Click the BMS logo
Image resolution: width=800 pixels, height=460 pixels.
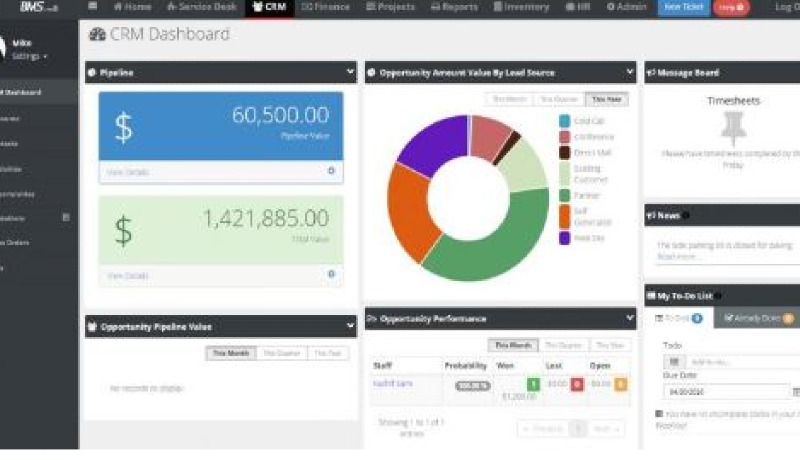[x=38, y=7]
